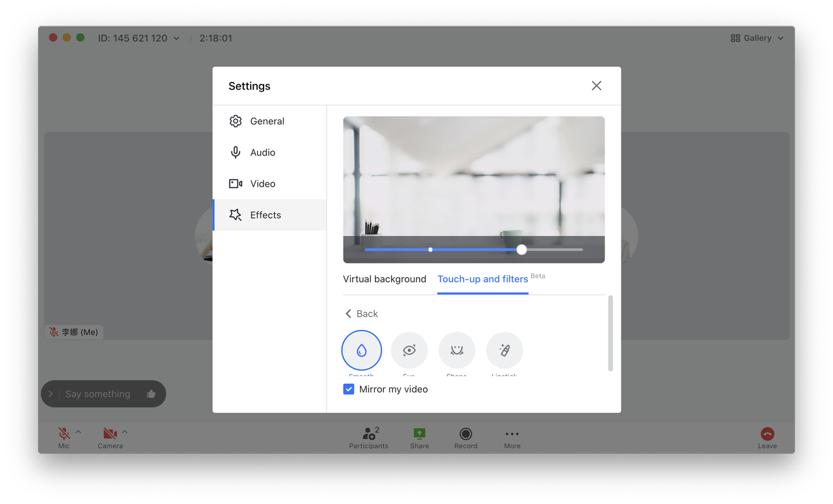This screenshot has width=833, height=504.
Task: Click the Video camera icon in sidebar
Action: [x=236, y=183]
